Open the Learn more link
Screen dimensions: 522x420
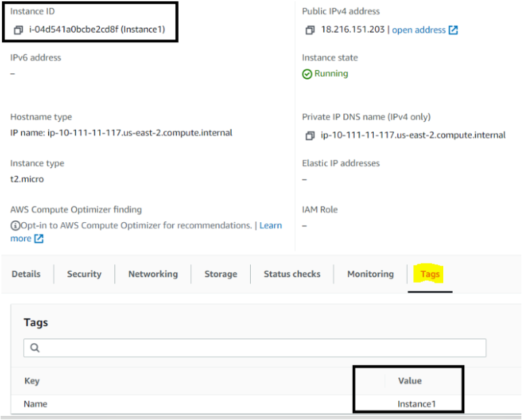[271, 226]
